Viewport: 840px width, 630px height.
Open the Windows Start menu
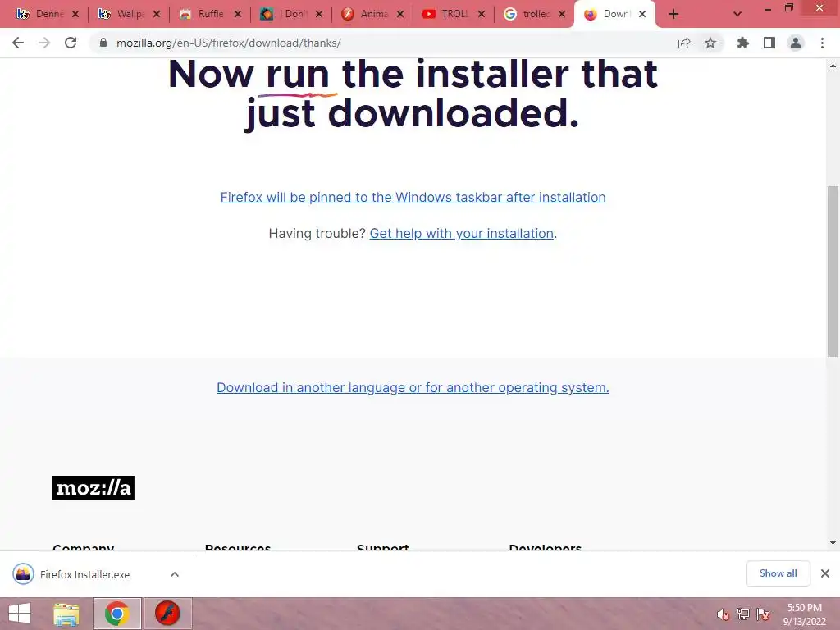(x=20, y=614)
